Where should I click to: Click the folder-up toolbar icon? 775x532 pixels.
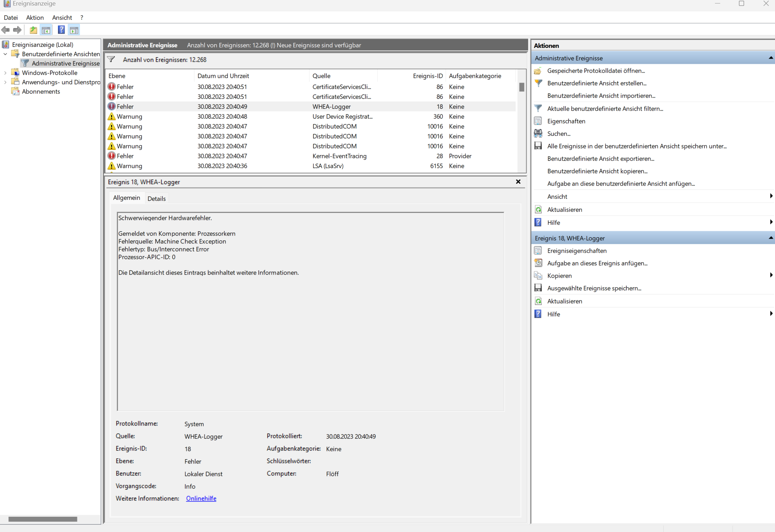pyautogui.click(x=33, y=30)
